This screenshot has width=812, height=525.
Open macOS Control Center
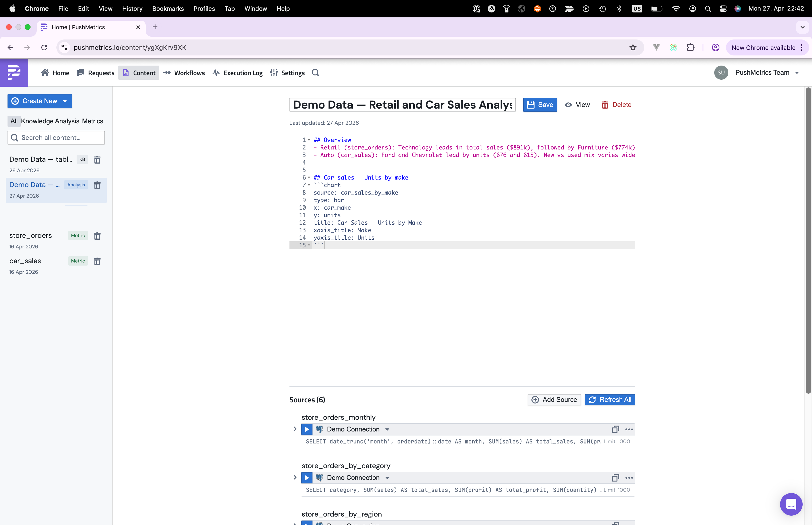tap(723, 8)
